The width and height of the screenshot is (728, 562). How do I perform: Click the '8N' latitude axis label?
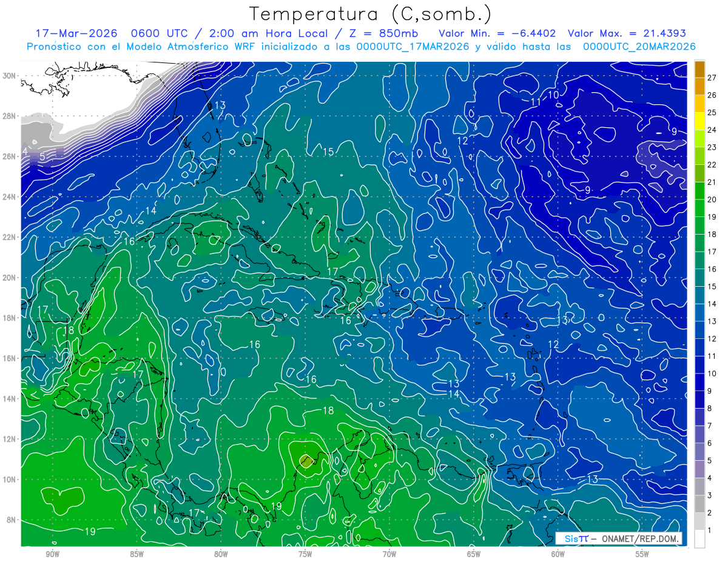12,520
